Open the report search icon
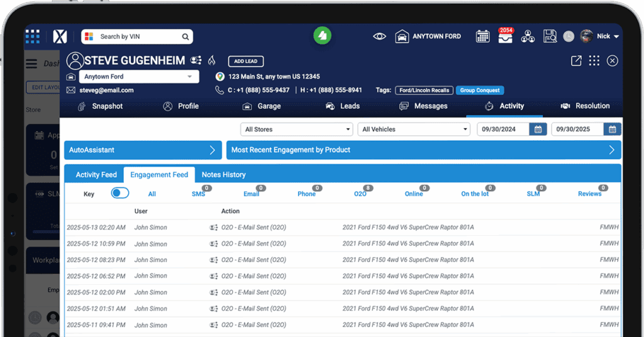Screen dimensions: 644x337 tap(550, 36)
